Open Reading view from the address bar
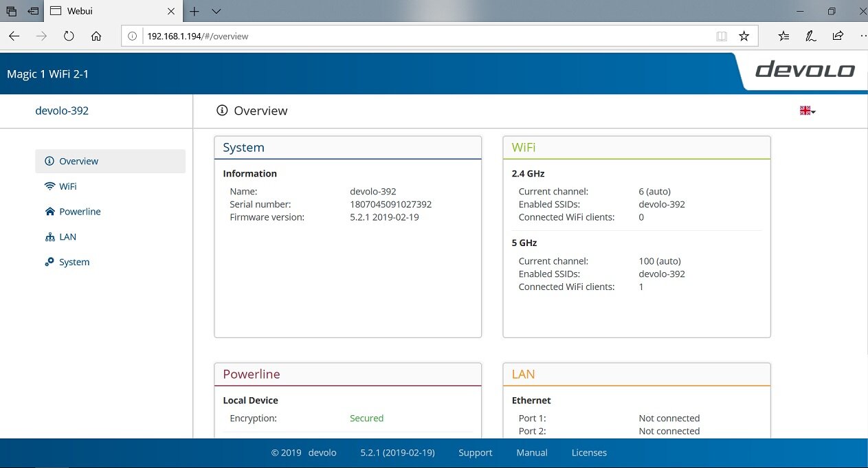 point(722,36)
